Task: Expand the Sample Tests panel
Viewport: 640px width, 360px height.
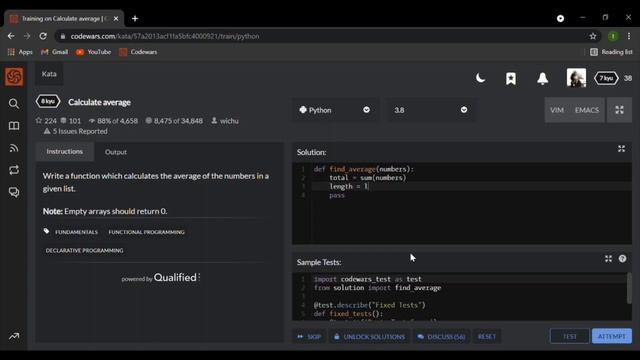Action: [608, 259]
